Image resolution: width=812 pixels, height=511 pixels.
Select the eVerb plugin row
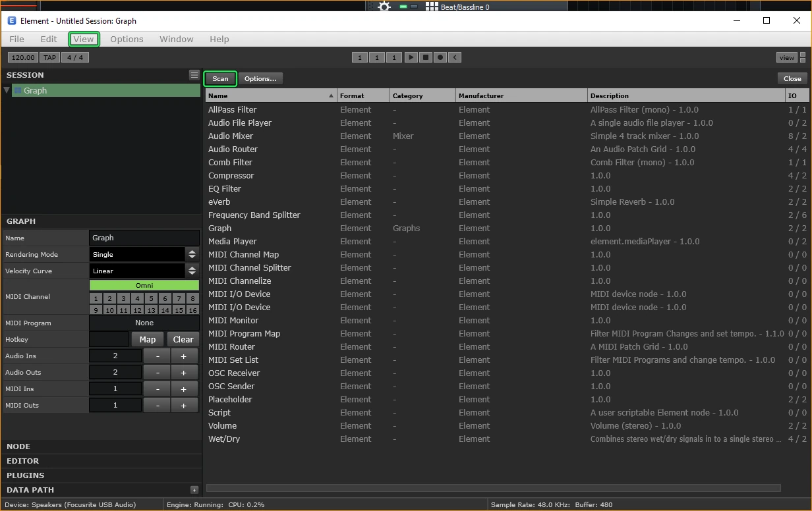(x=507, y=202)
